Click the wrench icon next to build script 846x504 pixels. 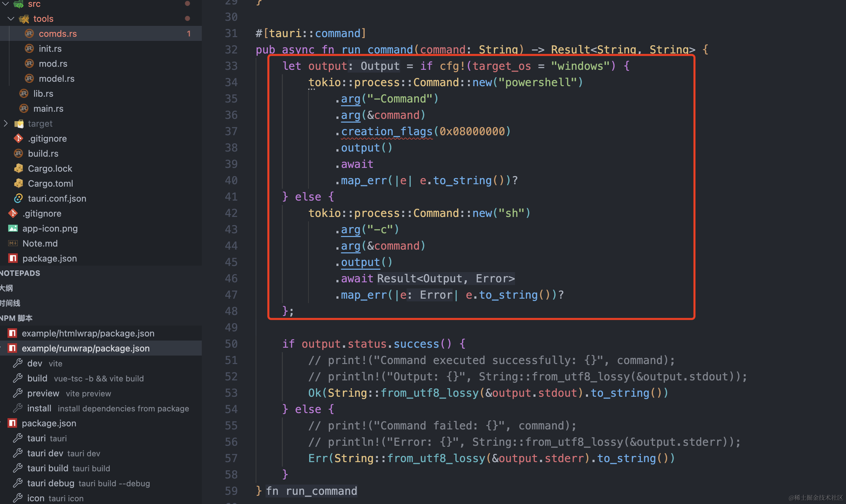coord(18,378)
